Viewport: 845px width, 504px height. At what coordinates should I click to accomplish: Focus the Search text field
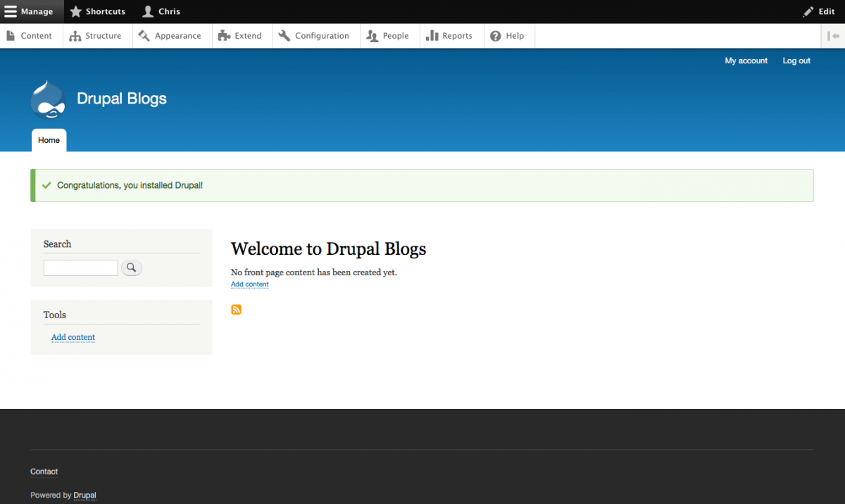coord(81,267)
